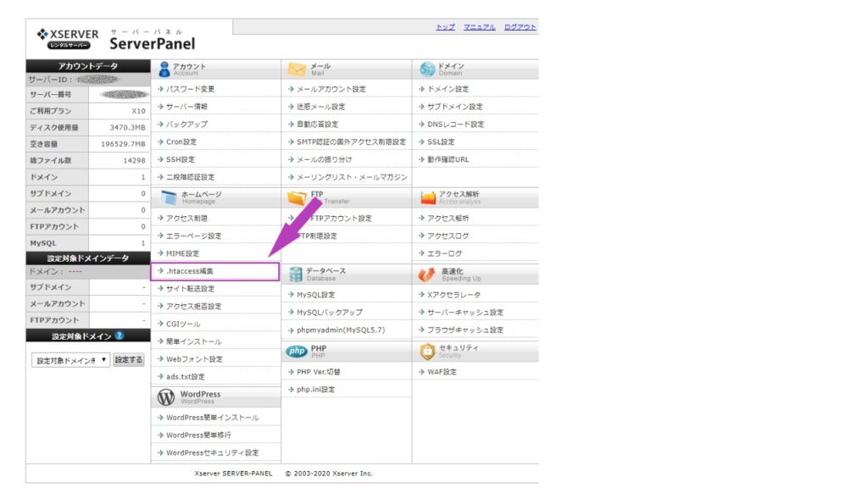Open FTPアカウント設定
This screenshot has width=868, height=488.
[341, 218]
